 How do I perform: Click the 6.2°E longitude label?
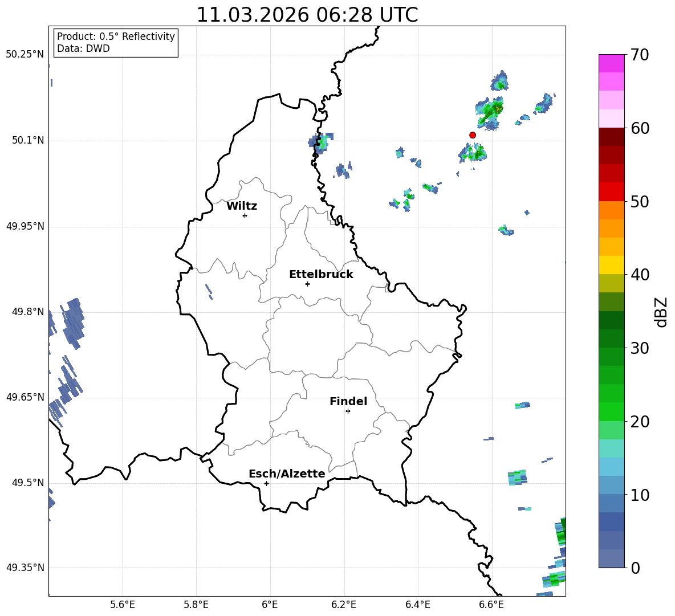[344, 605]
